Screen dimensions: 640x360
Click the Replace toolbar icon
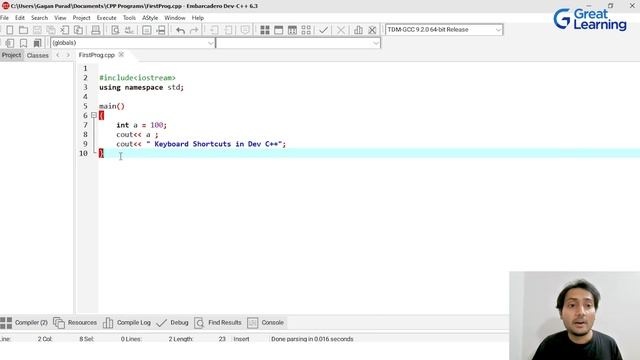129,30
